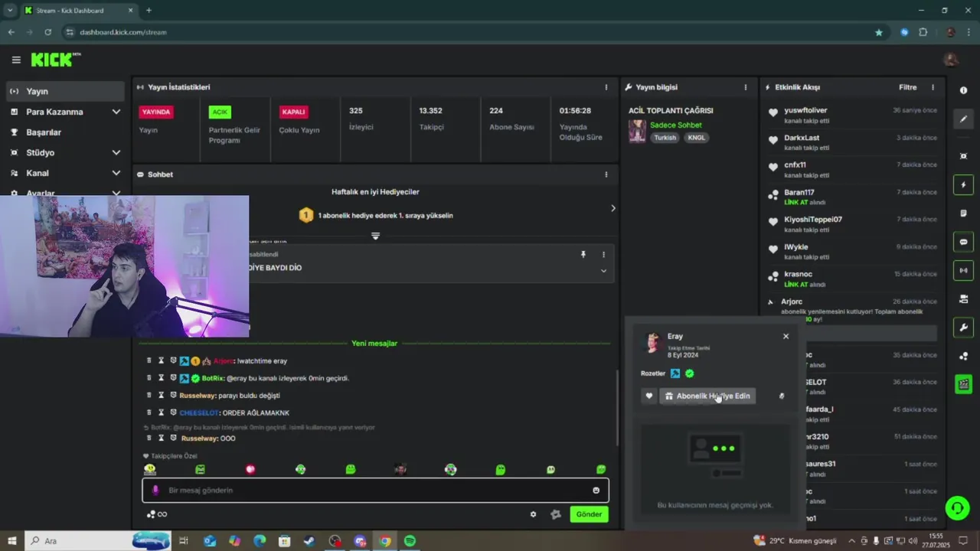Click the Sadece Sohbet category link
Viewport: 980px width, 551px height.
click(x=675, y=125)
